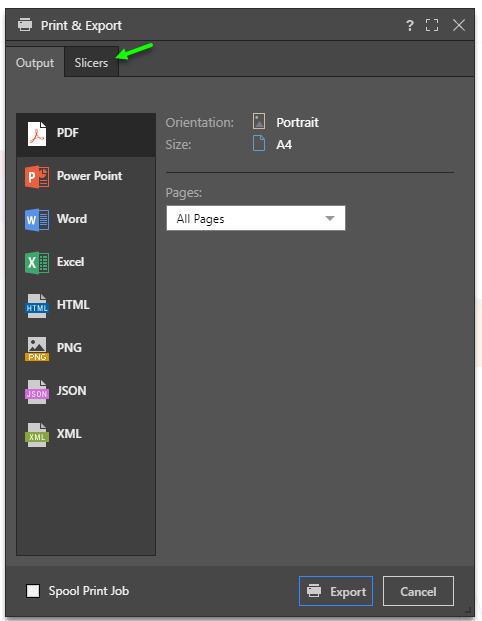Screen dimensions: 482x621
Task: Select the PDF export format icon
Action: (37, 134)
